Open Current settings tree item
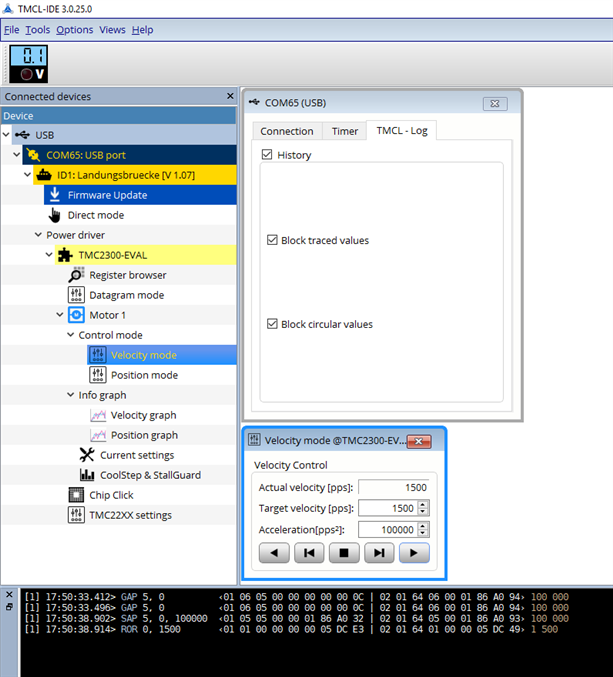 (137, 455)
